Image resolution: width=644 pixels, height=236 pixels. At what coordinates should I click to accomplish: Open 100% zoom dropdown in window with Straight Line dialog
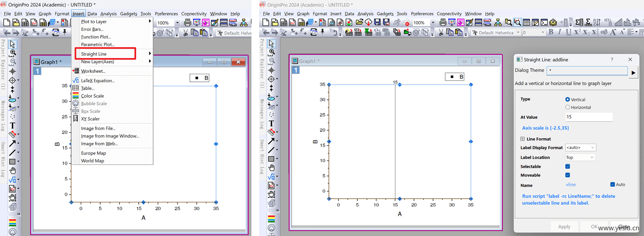(433, 23)
